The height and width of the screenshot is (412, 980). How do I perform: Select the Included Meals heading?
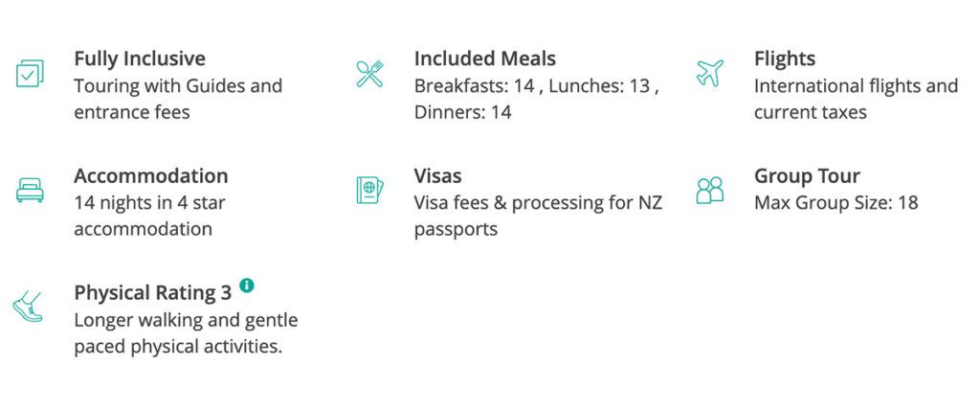pos(485,58)
